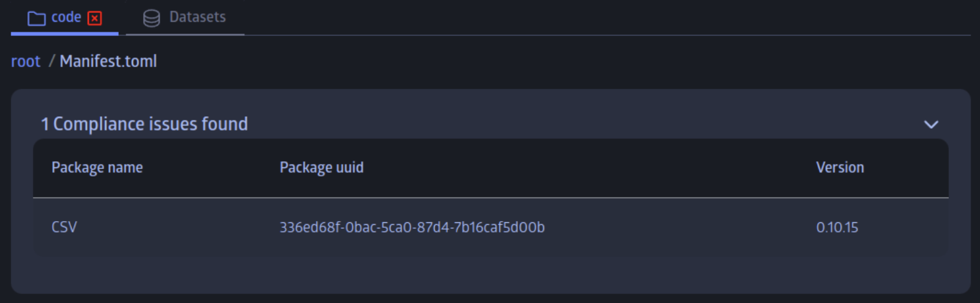Open the code tab

coord(66,17)
